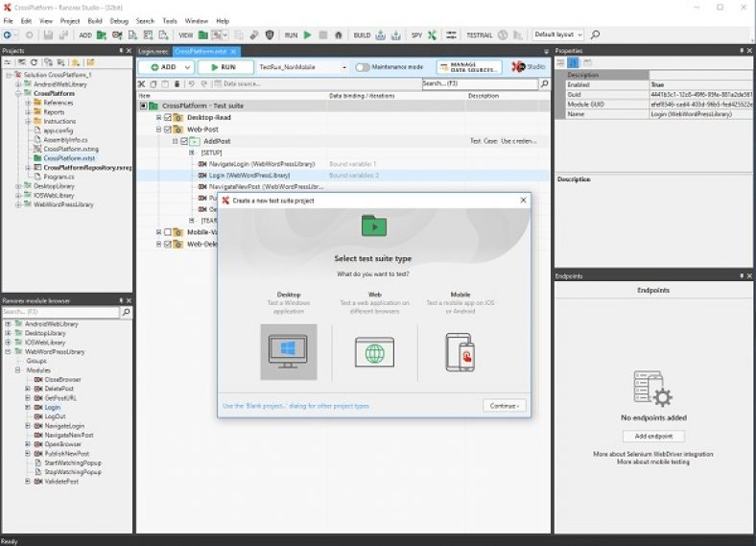
Task: Expand the AndroidWebLibrary project node
Action: pos(18,83)
